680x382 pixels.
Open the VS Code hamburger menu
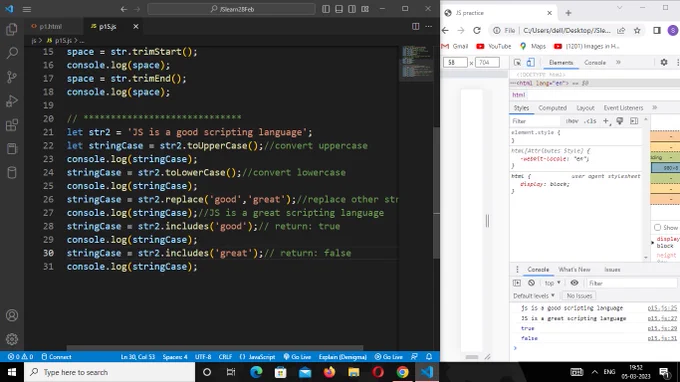click(26, 9)
